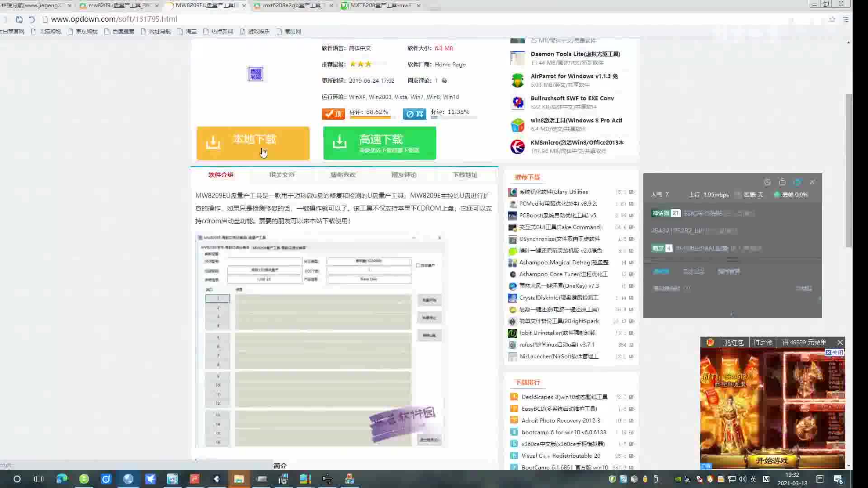The image size is (868, 488).
Task: Open the browser hamburger menu
Action: pyautogui.click(x=845, y=19)
